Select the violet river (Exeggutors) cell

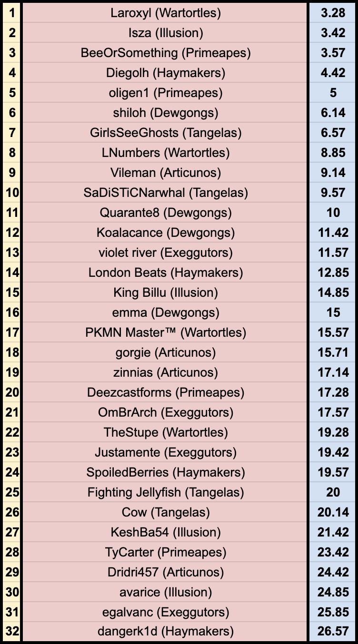(165, 253)
